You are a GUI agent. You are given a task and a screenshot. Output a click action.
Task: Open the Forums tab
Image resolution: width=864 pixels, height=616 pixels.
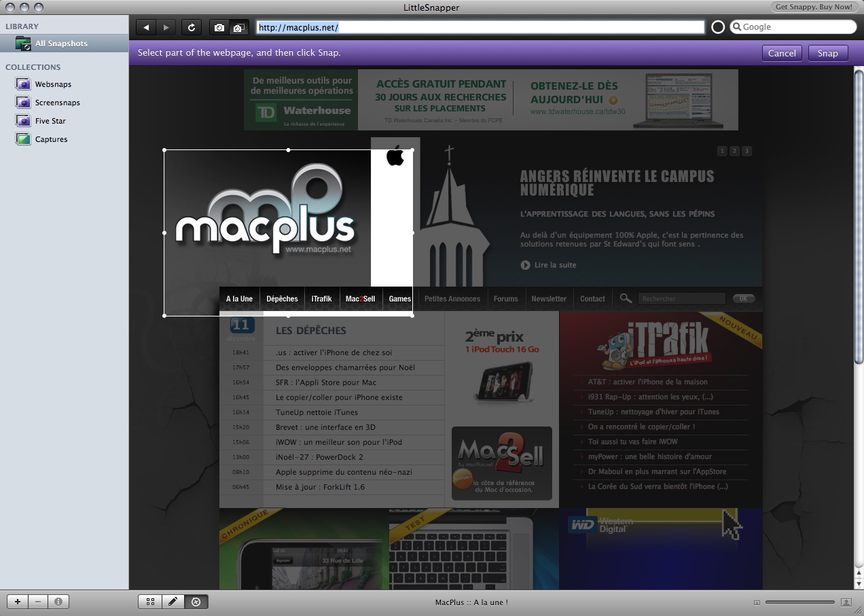tap(506, 299)
